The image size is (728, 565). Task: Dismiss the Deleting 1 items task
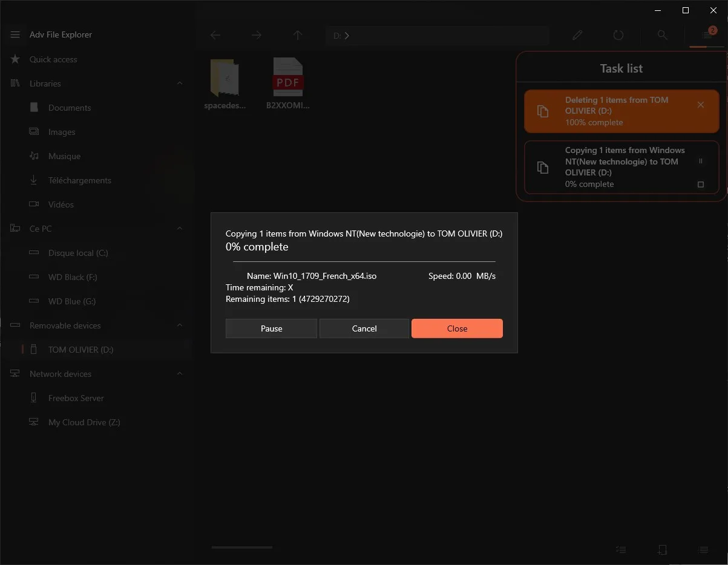click(x=701, y=105)
